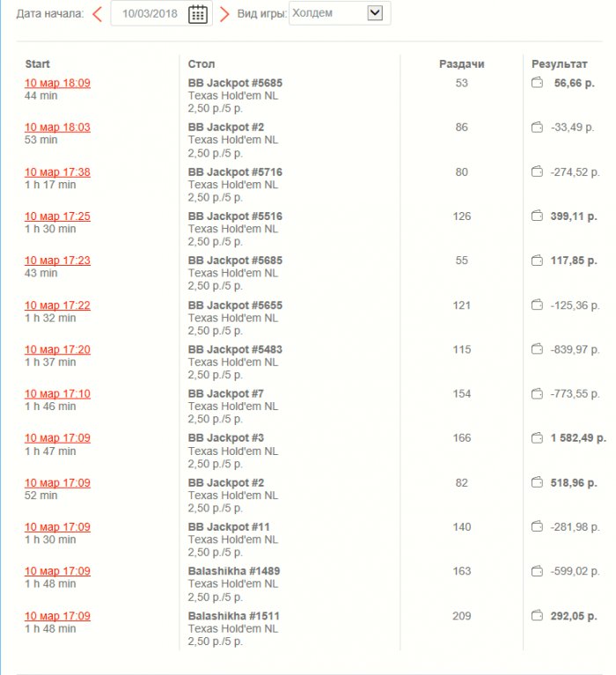Open session link 10 мар 17:38
The width and height of the screenshot is (616, 675).
pyautogui.click(x=57, y=172)
